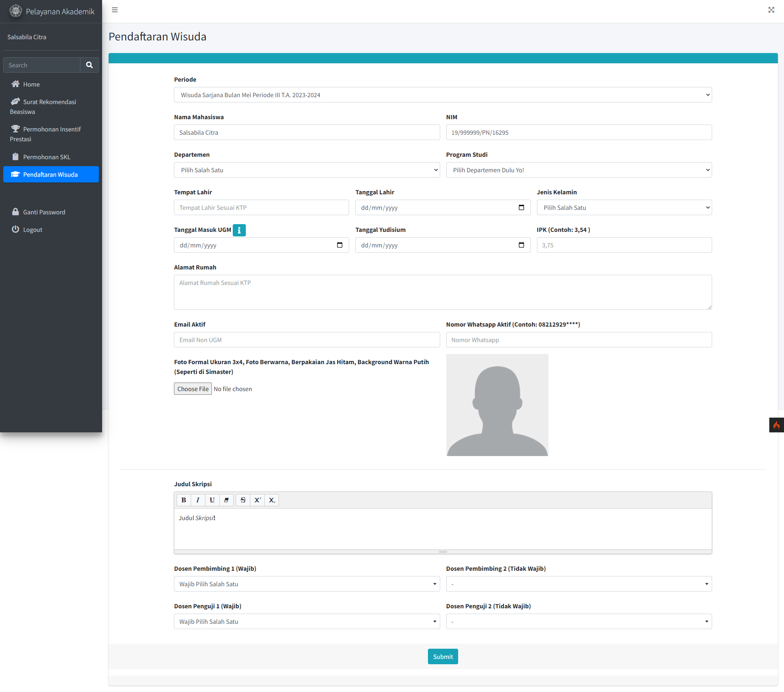Image resolution: width=784 pixels, height=692 pixels.
Task: Apply strikethrough in the editor toolbar
Action: pos(243,500)
